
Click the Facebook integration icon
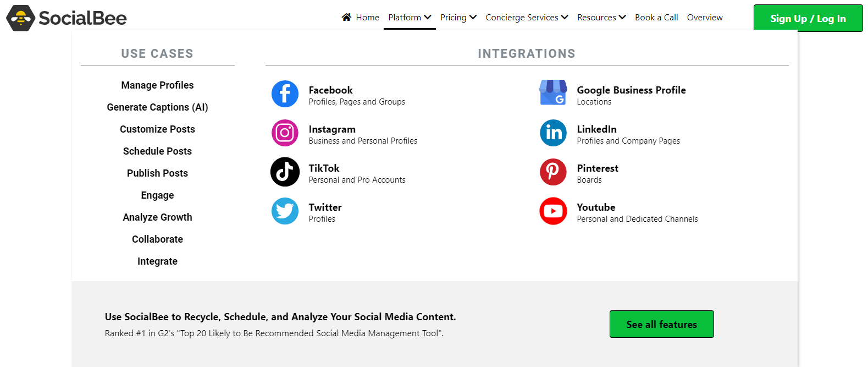[285, 94]
